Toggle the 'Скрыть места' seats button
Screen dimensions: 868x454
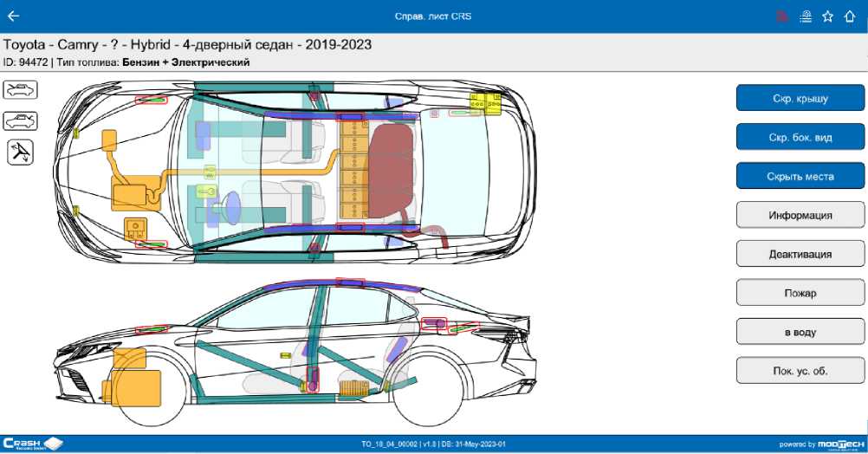pyautogui.click(x=800, y=176)
